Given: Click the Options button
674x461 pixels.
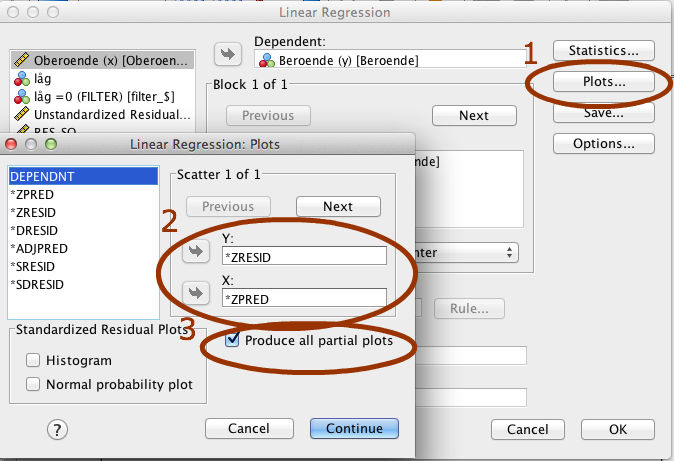Looking at the screenshot, I should coord(603,144).
